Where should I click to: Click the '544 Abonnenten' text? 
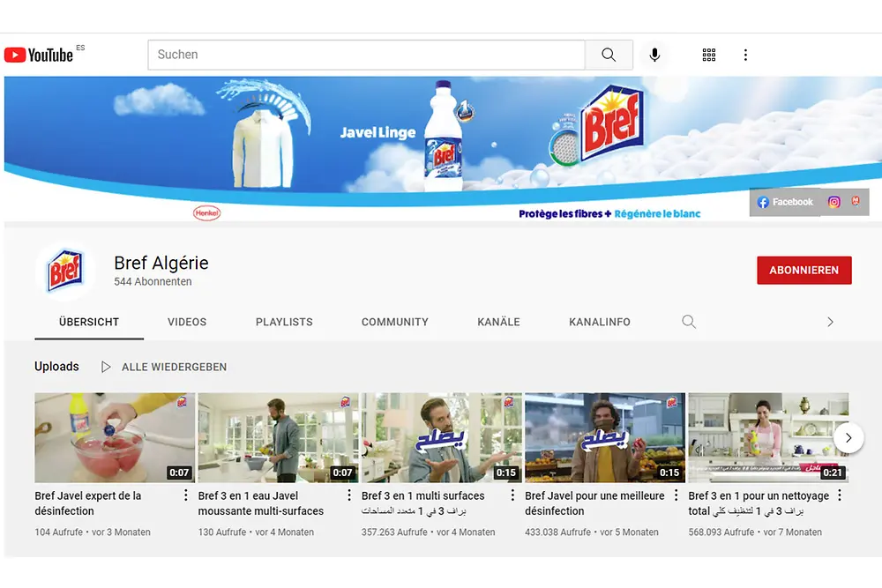click(153, 281)
